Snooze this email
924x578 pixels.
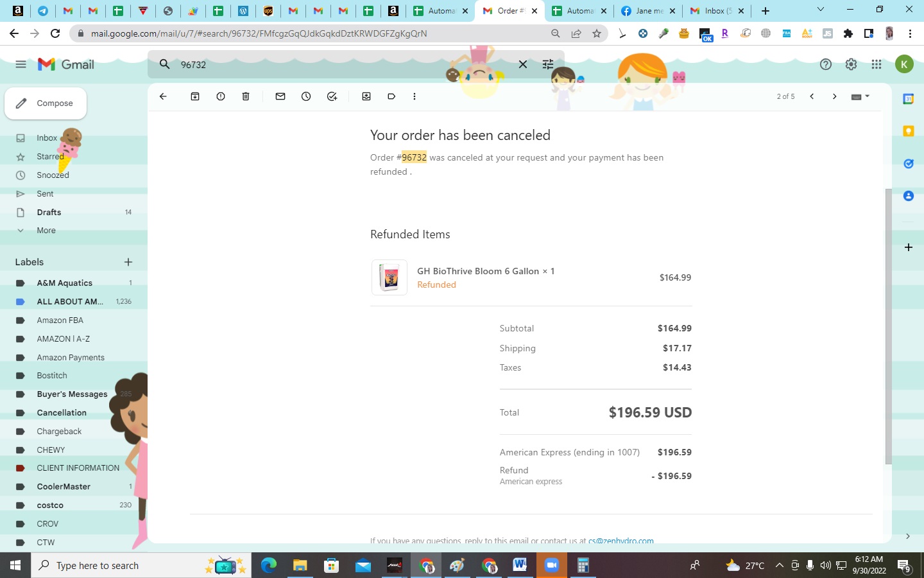[x=306, y=96]
